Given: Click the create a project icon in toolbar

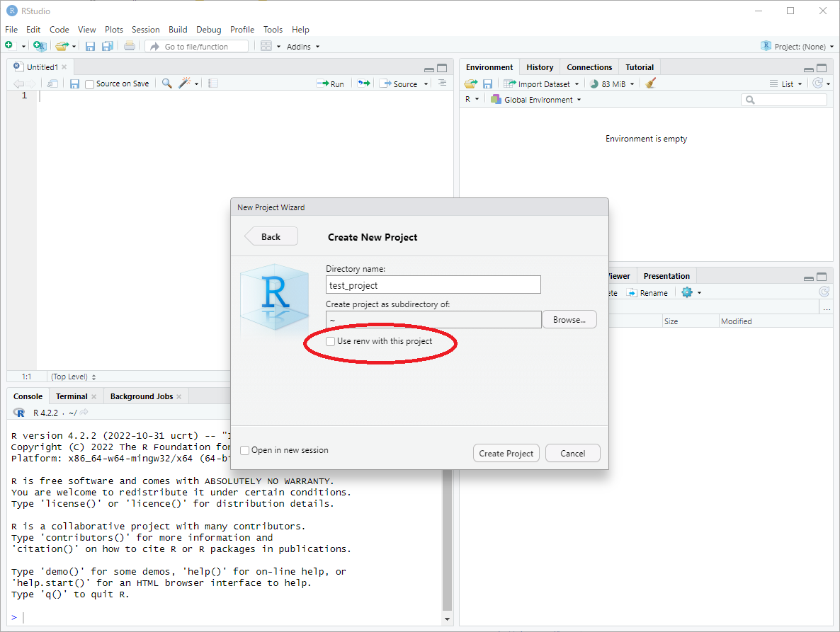Looking at the screenshot, I should (40, 46).
